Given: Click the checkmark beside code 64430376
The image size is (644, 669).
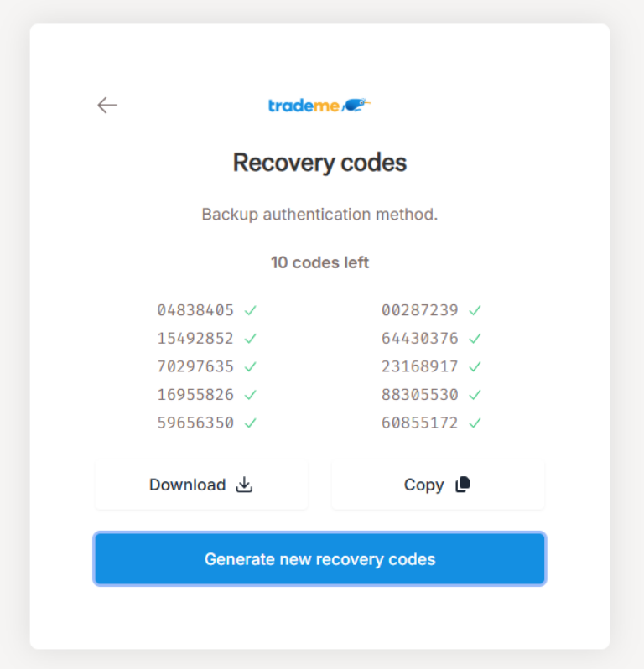Looking at the screenshot, I should pos(475,339).
